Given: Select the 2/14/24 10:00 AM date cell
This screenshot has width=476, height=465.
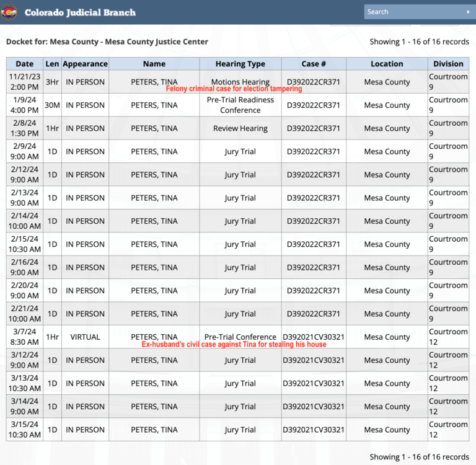Looking at the screenshot, I should [25, 221].
